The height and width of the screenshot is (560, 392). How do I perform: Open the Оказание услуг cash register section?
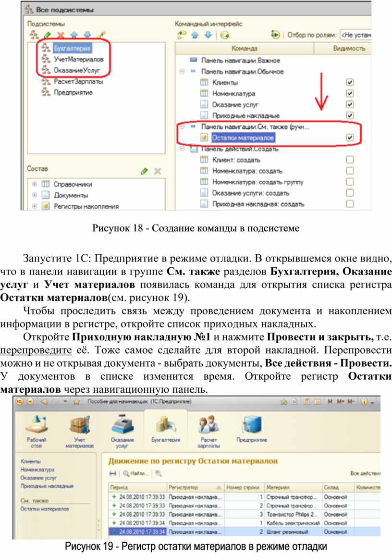point(122,427)
